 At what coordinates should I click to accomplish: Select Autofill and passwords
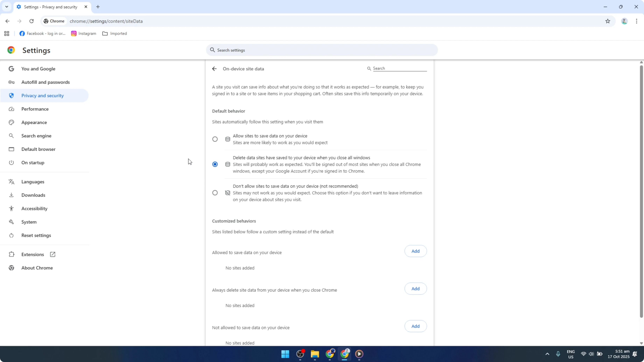coord(45,82)
